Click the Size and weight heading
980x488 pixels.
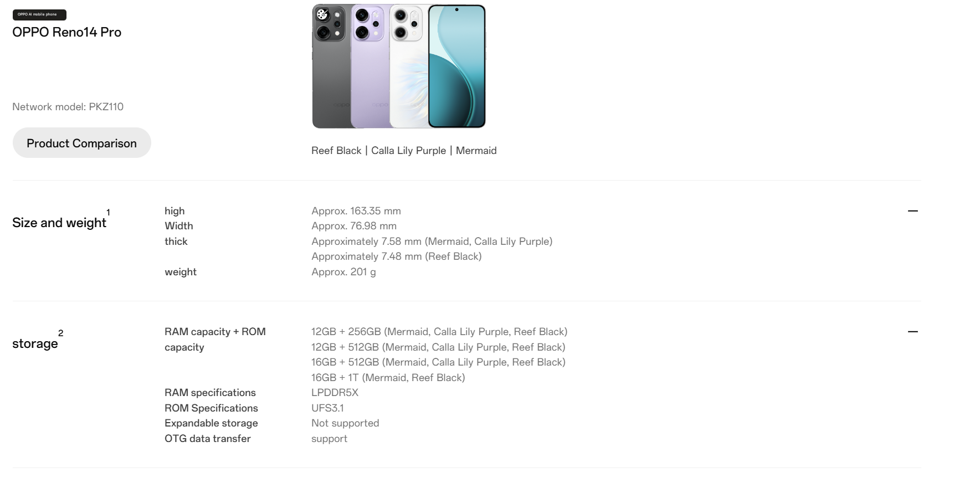59,223
